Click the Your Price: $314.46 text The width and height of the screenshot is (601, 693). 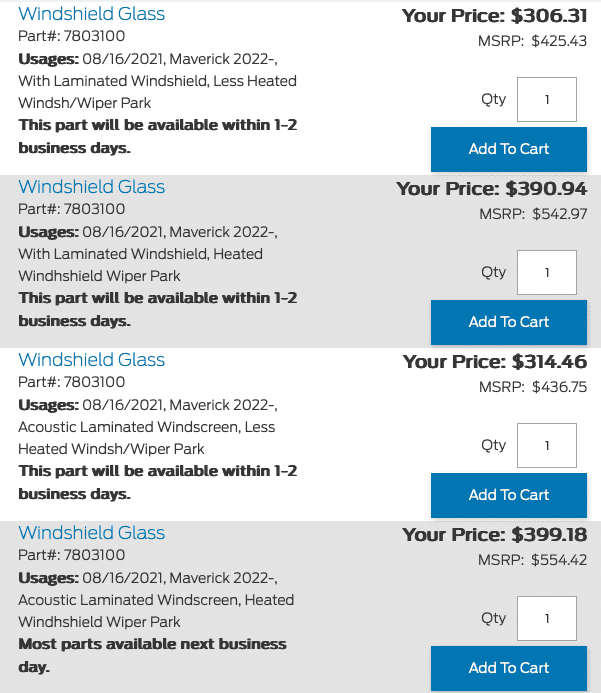[x=494, y=362]
